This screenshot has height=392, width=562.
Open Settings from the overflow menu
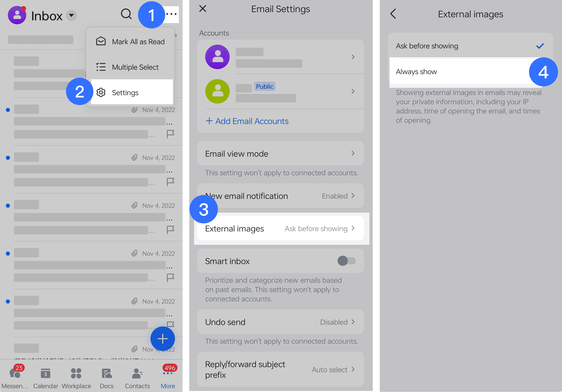point(125,93)
